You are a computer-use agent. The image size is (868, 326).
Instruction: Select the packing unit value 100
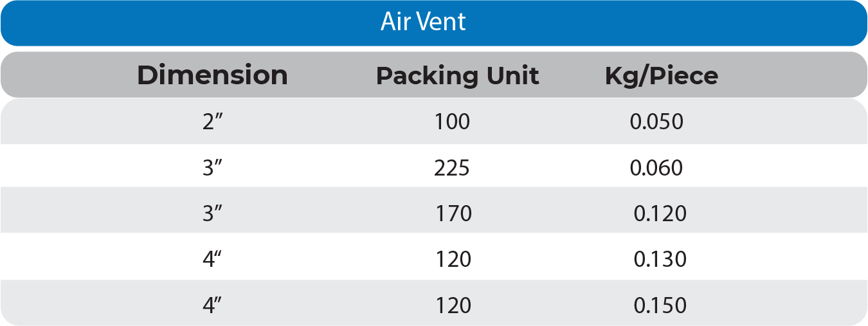pyautogui.click(x=453, y=122)
